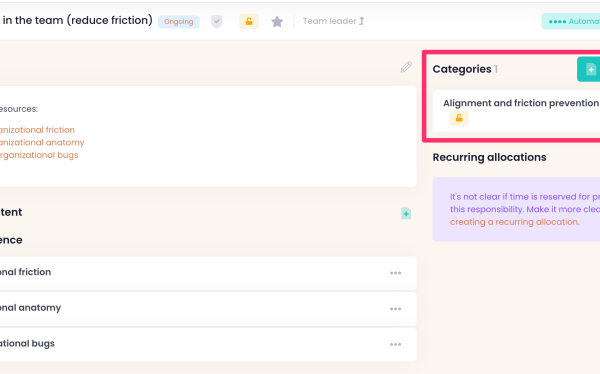Select the 'ational bugs' list row
This screenshot has height=374, width=600.
click(x=208, y=344)
